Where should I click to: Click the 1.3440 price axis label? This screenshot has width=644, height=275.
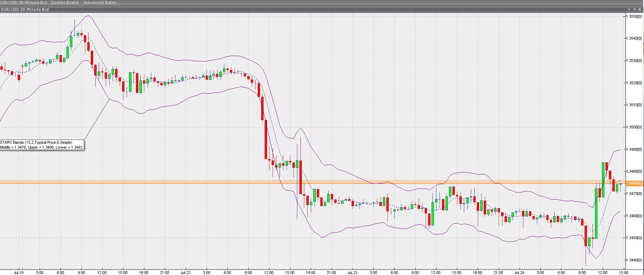634,260
